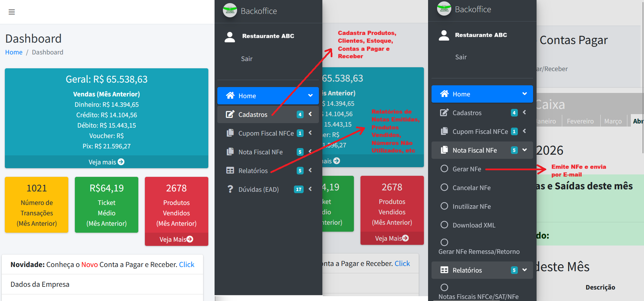
Task: Click the pencil icon on the highlighted Cadastros item
Action: 230,114
